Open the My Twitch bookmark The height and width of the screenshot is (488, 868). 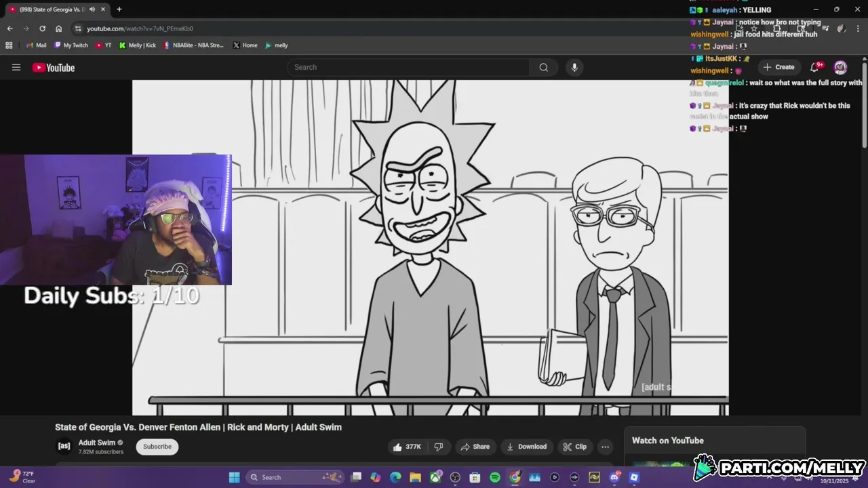click(71, 45)
